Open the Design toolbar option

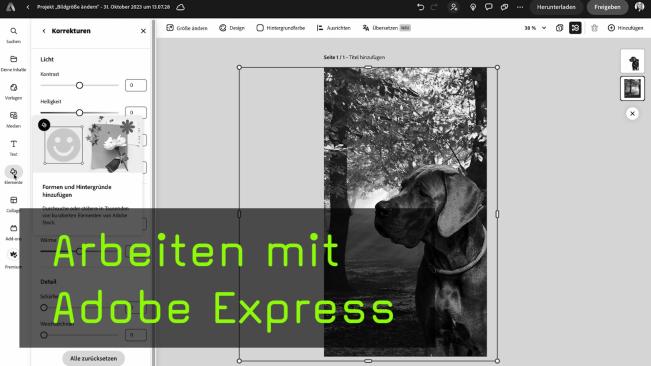tap(232, 28)
